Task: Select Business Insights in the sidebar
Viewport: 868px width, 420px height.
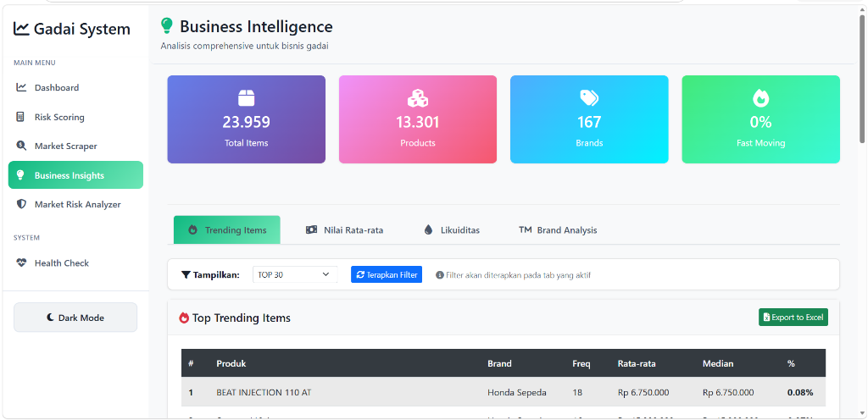Action: pyautogui.click(x=75, y=175)
